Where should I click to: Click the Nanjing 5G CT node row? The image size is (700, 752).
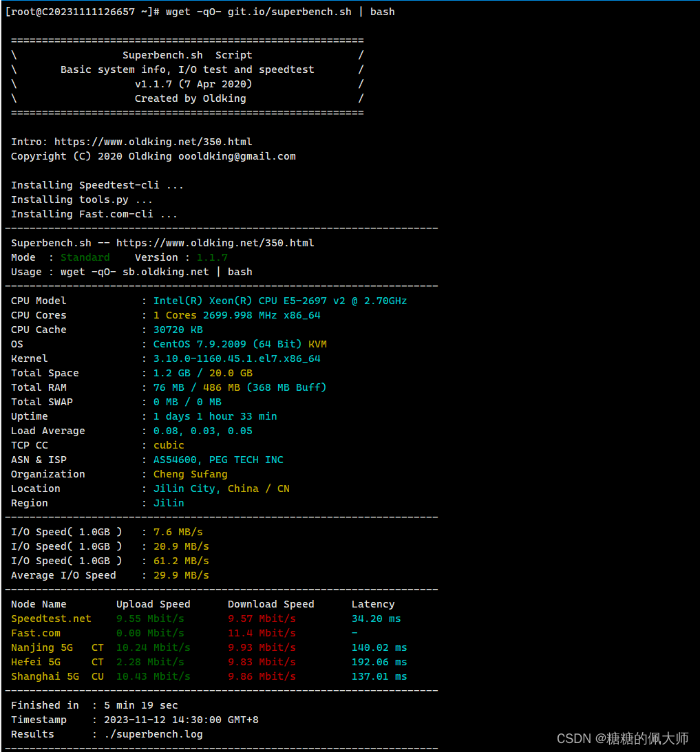point(209,647)
